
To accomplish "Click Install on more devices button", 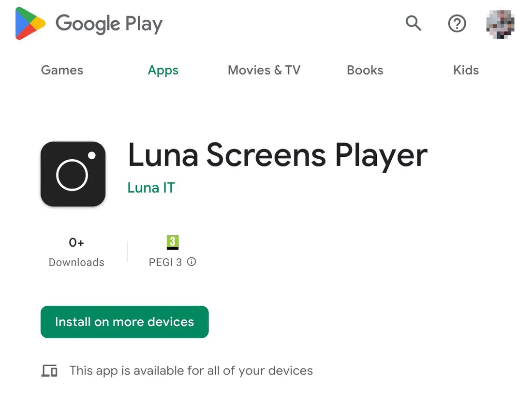I will (x=124, y=322).
